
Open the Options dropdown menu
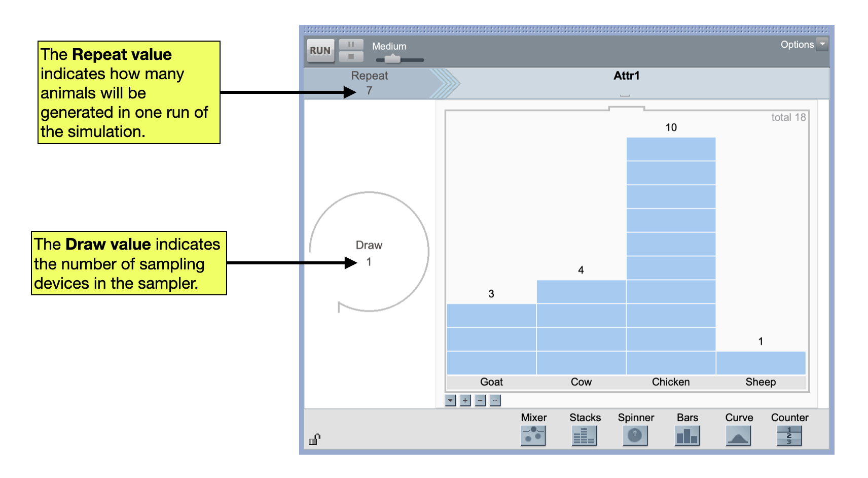pyautogui.click(x=822, y=44)
